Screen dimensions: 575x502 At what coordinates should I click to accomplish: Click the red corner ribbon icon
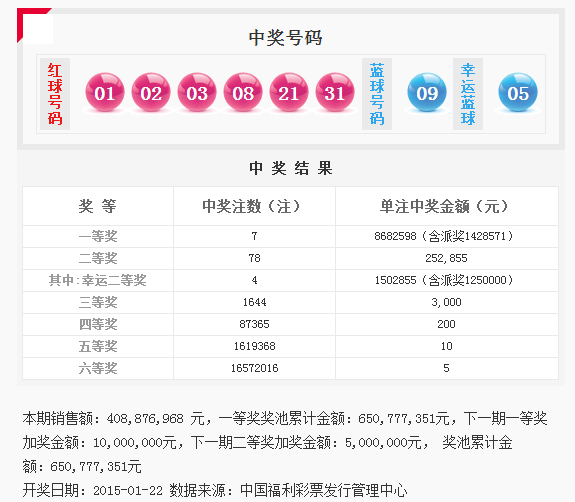pos(34,25)
